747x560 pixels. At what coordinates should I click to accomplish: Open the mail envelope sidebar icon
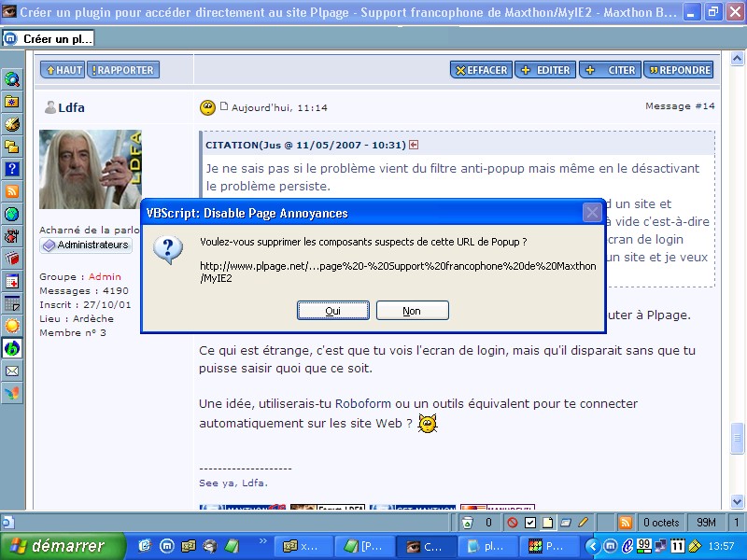tap(12, 371)
